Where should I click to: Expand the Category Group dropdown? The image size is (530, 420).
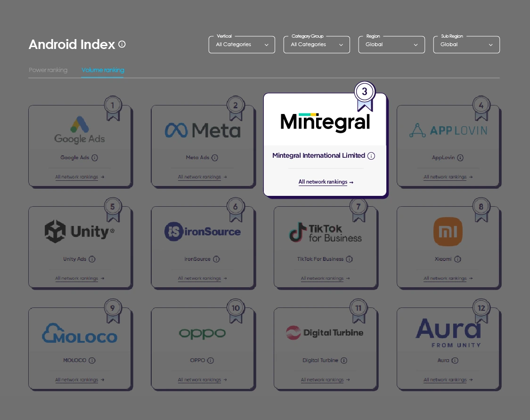tap(317, 45)
